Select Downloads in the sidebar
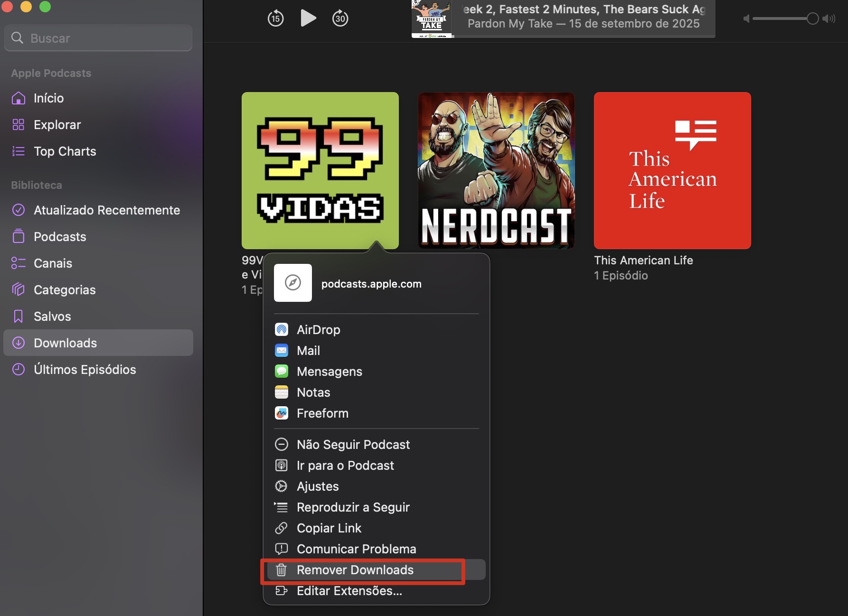The image size is (848, 616). point(65,343)
